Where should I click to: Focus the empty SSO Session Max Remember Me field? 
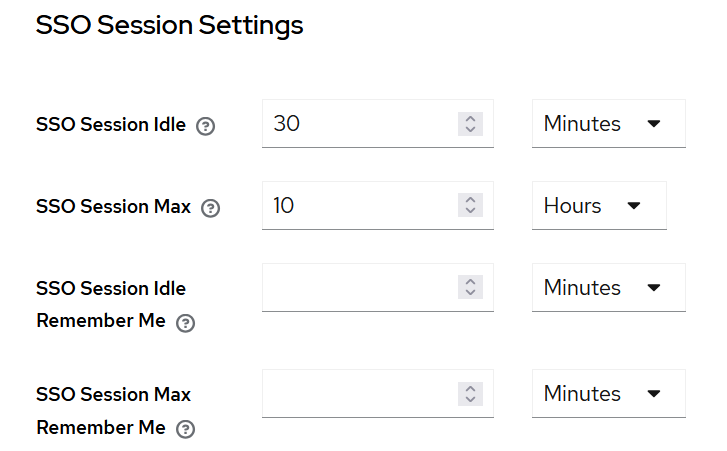(360, 394)
